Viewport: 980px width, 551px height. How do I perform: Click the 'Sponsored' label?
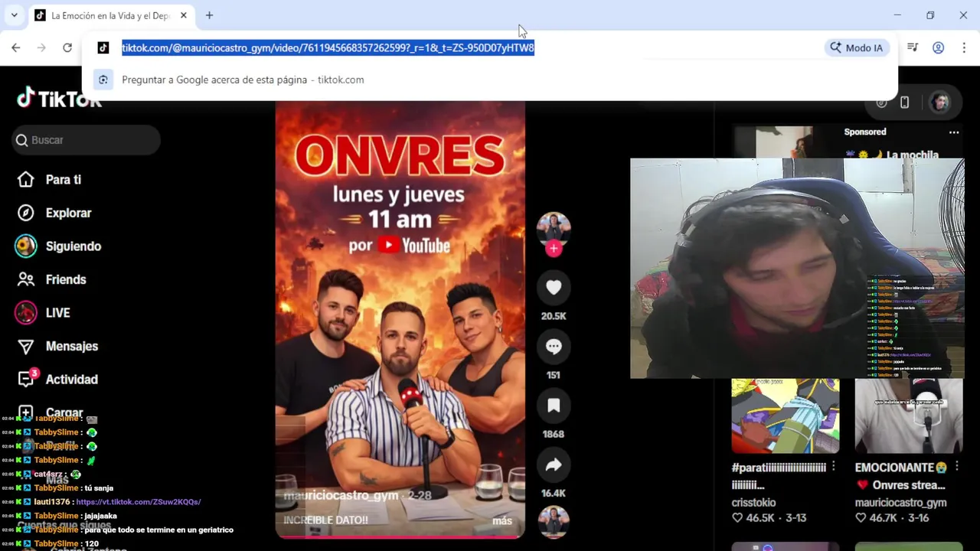[x=865, y=132]
